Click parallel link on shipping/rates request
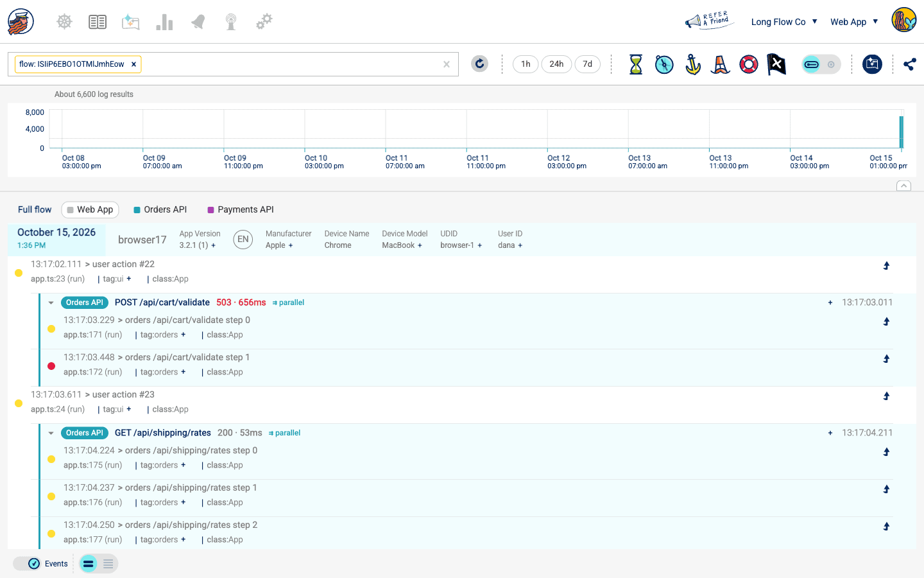 pos(284,433)
